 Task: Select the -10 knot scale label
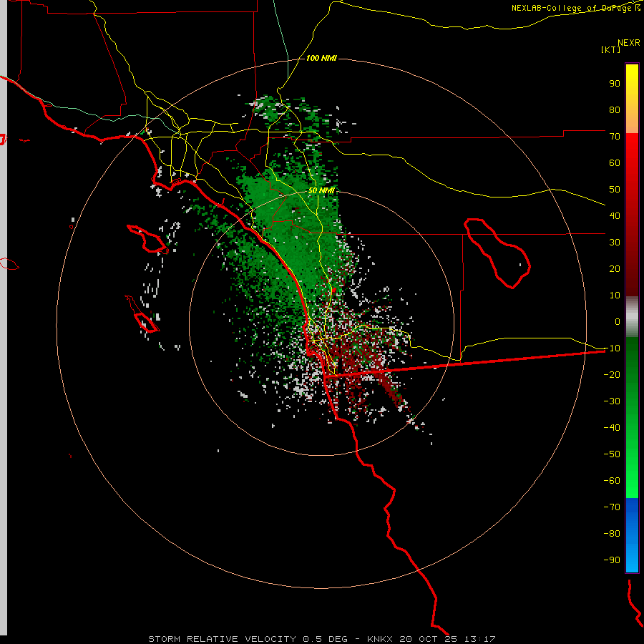click(x=612, y=348)
